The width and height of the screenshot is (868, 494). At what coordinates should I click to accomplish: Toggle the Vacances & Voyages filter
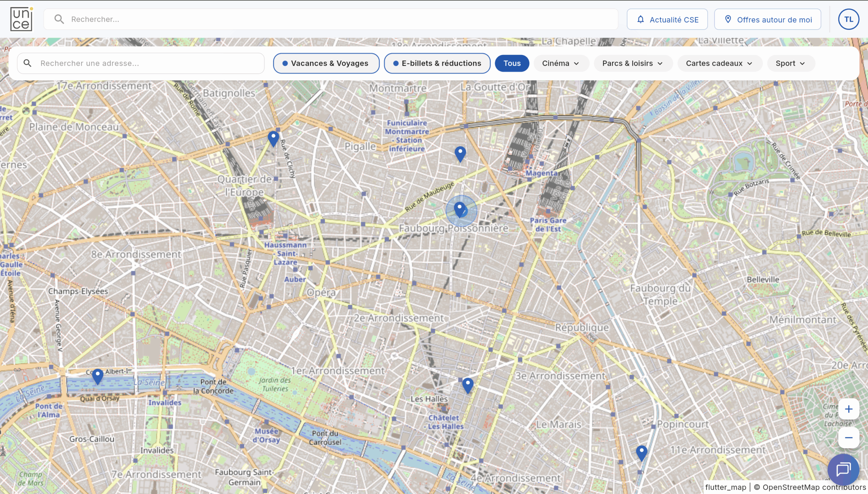[326, 63]
